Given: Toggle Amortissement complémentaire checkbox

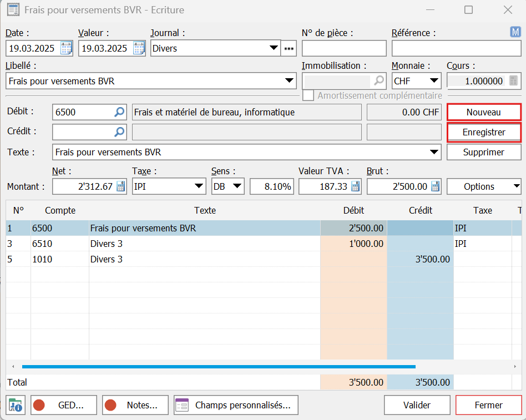Looking at the screenshot, I should coord(308,95).
